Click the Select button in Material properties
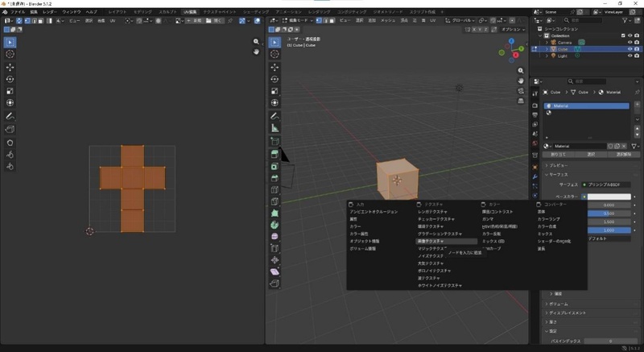 [x=591, y=155]
